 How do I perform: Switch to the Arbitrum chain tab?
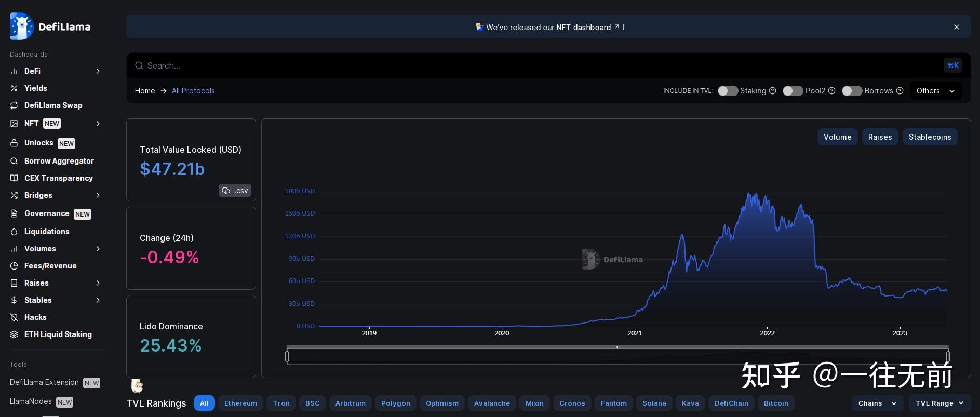[350, 403]
